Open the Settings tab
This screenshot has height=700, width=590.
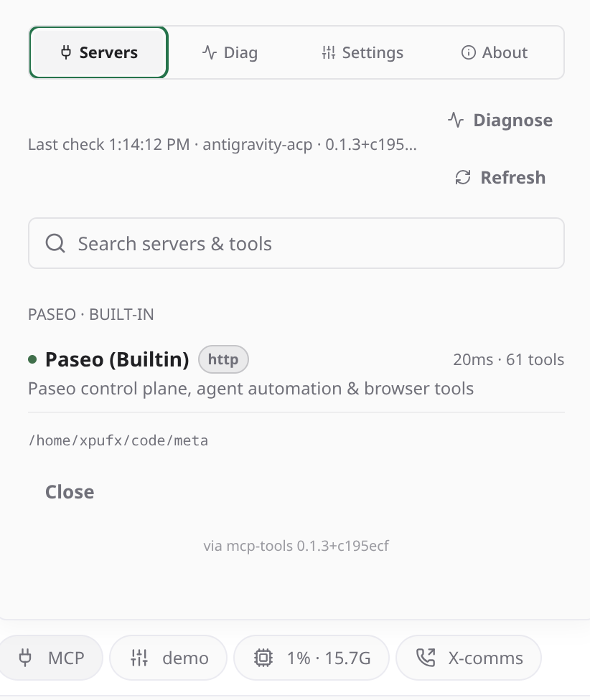pyautogui.click(x=362, y=52)
